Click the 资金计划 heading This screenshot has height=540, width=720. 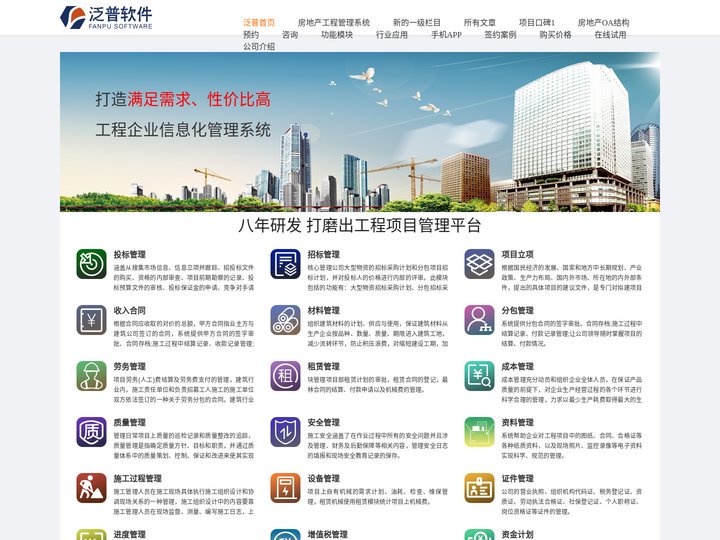[x=518, y=534]
